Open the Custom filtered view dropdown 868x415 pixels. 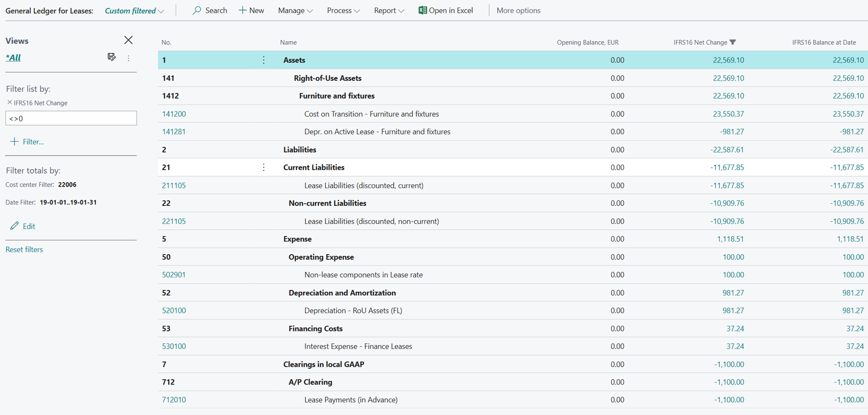tap(134, 11)
